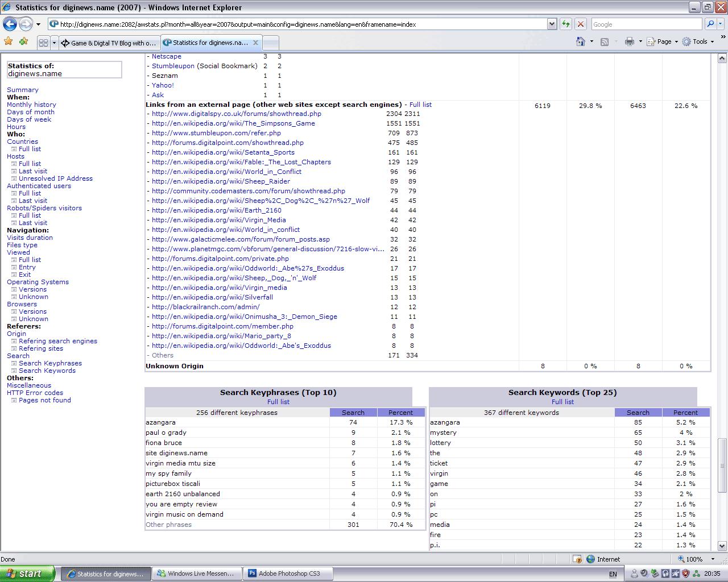Open the Tools menu
This screenshot has width=728, height=582.
(x=698, y=41)
